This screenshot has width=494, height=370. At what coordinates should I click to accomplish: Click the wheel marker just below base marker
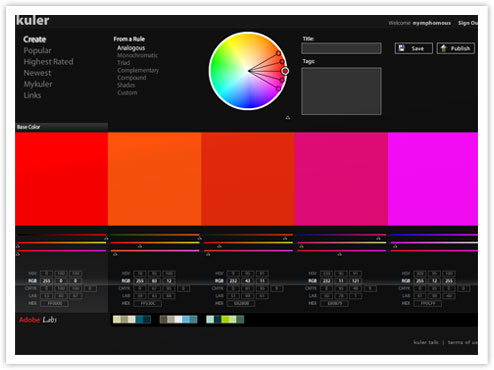[282, 80]
